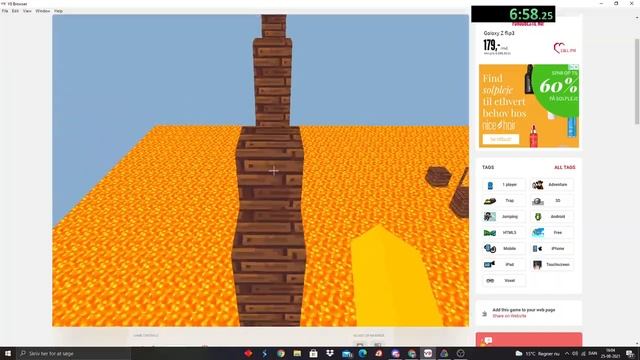This screenshot has width=640, height=360.
Task: Open the solpleje 60% advertisement
Action: point(529,106)
